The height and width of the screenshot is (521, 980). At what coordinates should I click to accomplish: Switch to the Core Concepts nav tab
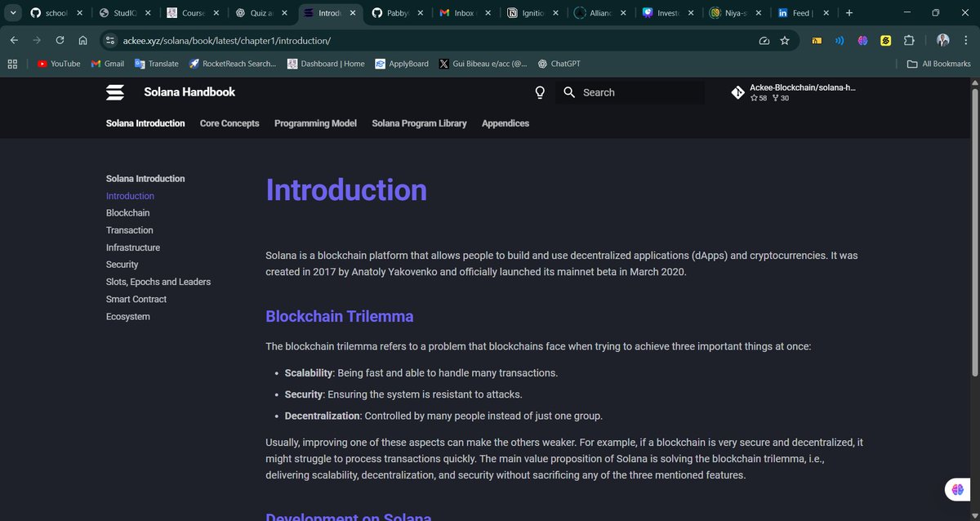coord(229,123)
